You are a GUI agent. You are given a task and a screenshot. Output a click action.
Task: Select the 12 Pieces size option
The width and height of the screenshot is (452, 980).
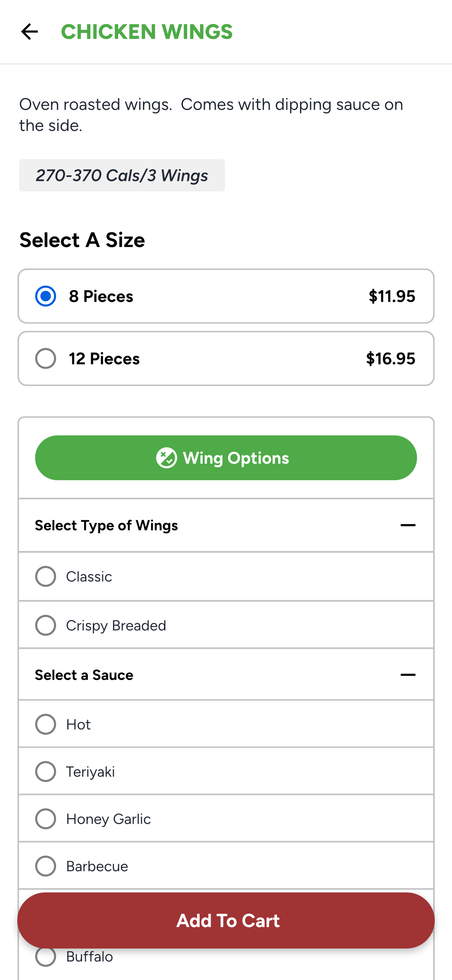[x=226, y=358]
